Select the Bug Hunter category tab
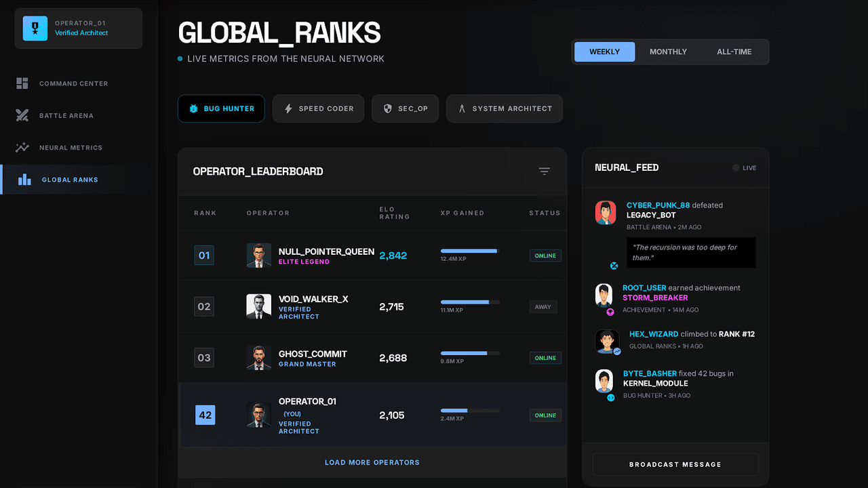 tap(221, 108)
